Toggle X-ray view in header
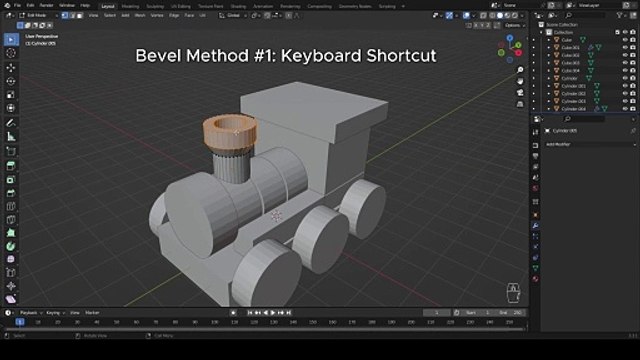The width and height of the screenshot is (640, 360). tap(483, 16)
